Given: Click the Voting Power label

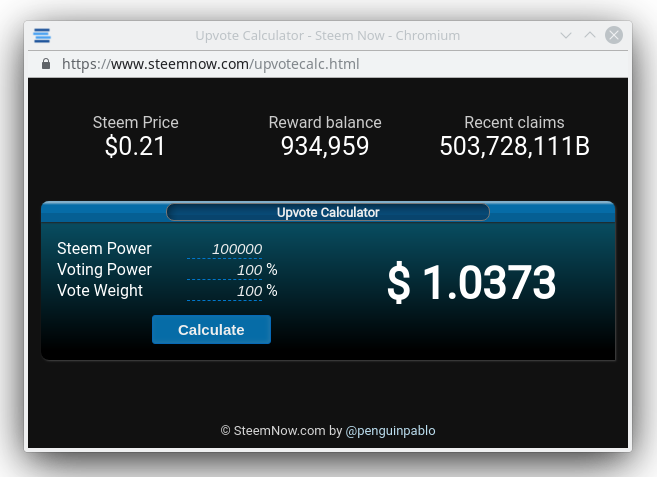Looking at the screenshot, I should (104, 270).
